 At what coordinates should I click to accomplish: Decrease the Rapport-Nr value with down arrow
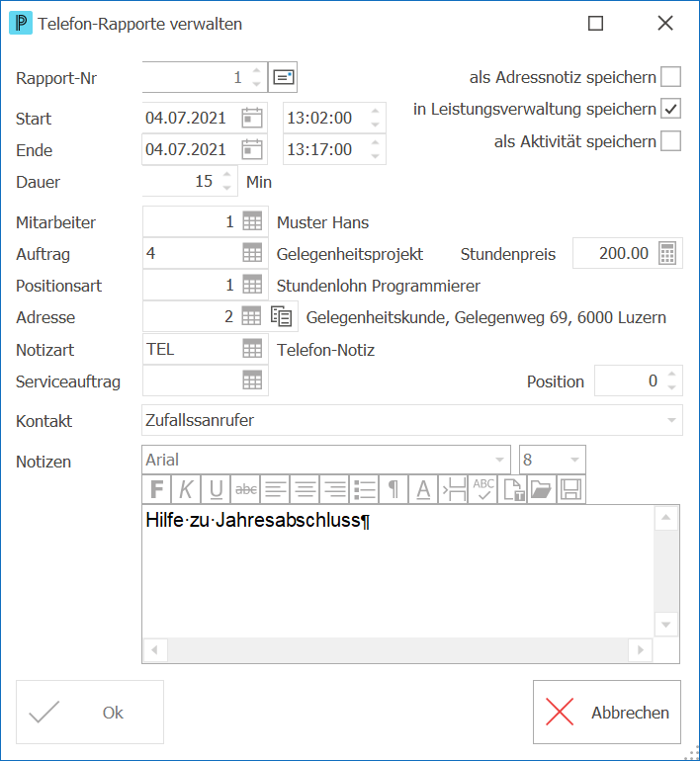pyautogui.click(x=257, y=84)
